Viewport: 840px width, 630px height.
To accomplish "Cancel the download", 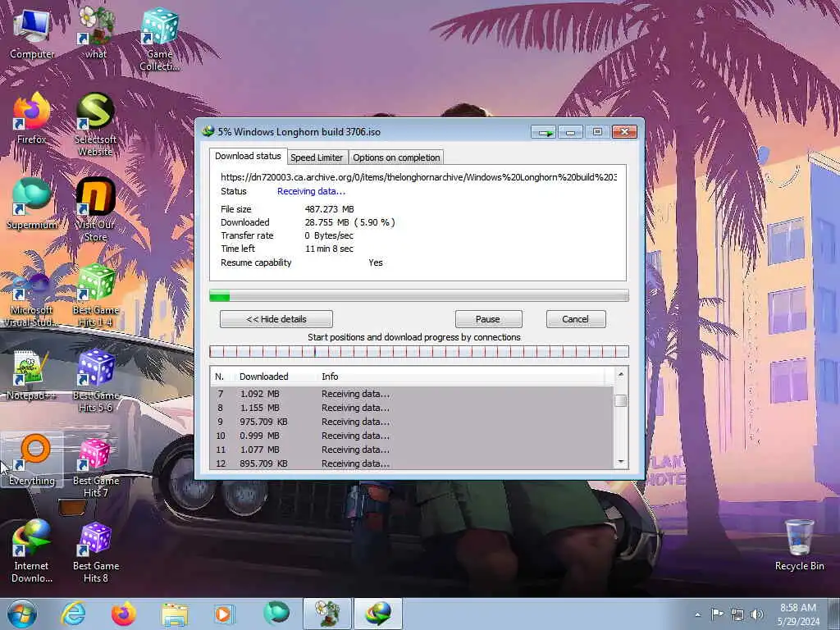I will pos(575,319).
